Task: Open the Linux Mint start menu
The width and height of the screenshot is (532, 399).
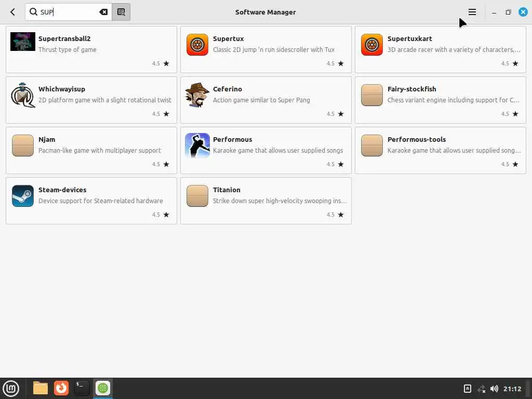Action: coord(11,389)
